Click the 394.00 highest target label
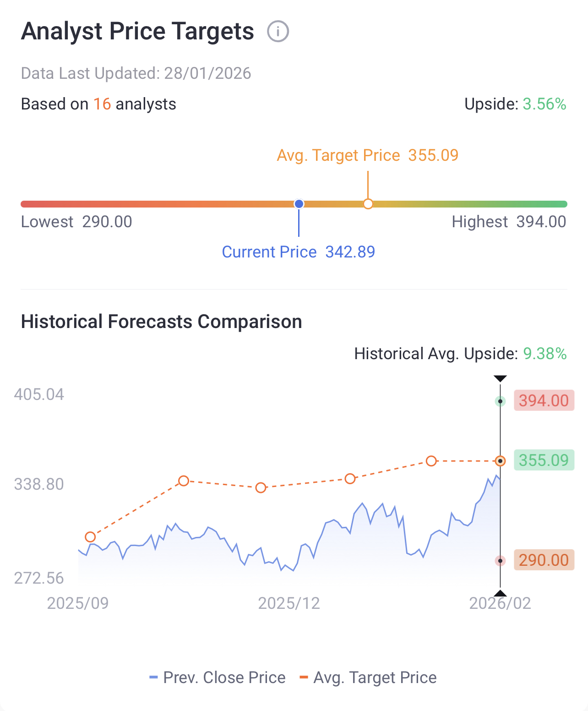Image resolution: width=588 pixels, height=711 pixels. (x=544, y=401)
